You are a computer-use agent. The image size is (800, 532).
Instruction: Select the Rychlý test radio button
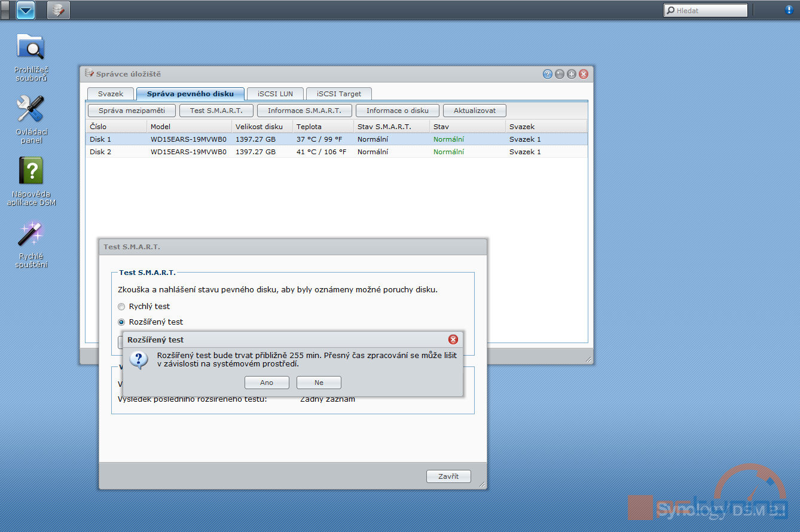tap(121, 307)
